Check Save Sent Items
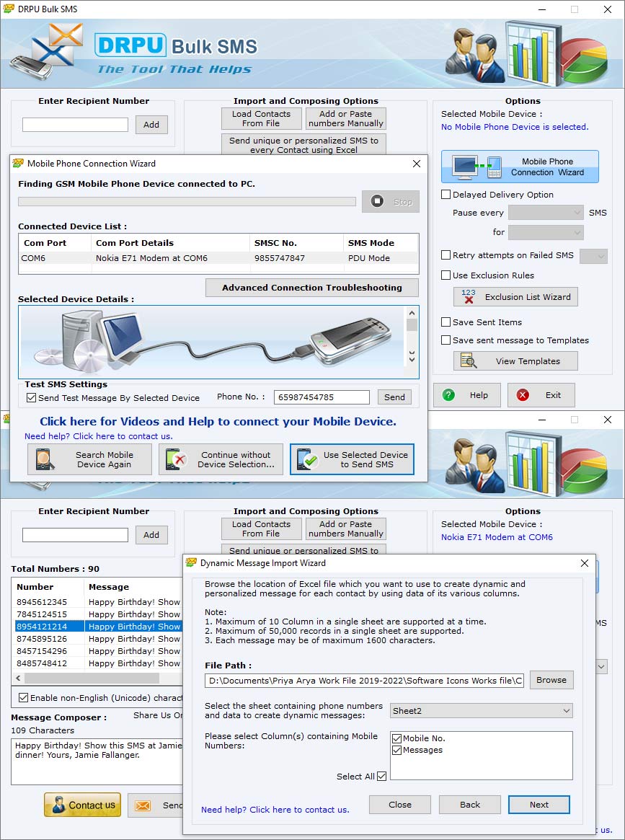Image resolution: width=625 pixels, height=840 pixels. pyautogui.click(x=446, y=322)
